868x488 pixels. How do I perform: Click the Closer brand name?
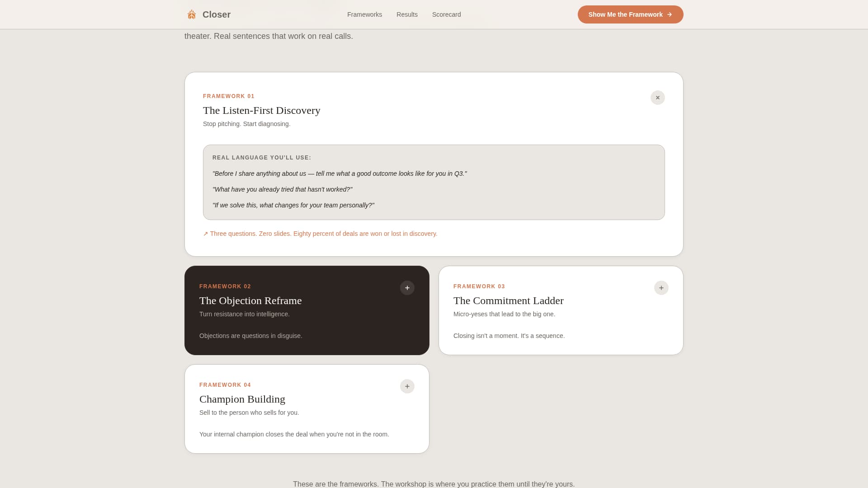pyautogui.click(x=216, y=14)
